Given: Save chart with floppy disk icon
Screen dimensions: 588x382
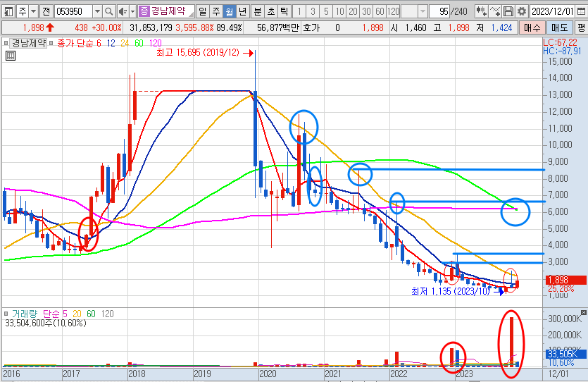Looking at the screenshot, I should (x=508, y=12).
